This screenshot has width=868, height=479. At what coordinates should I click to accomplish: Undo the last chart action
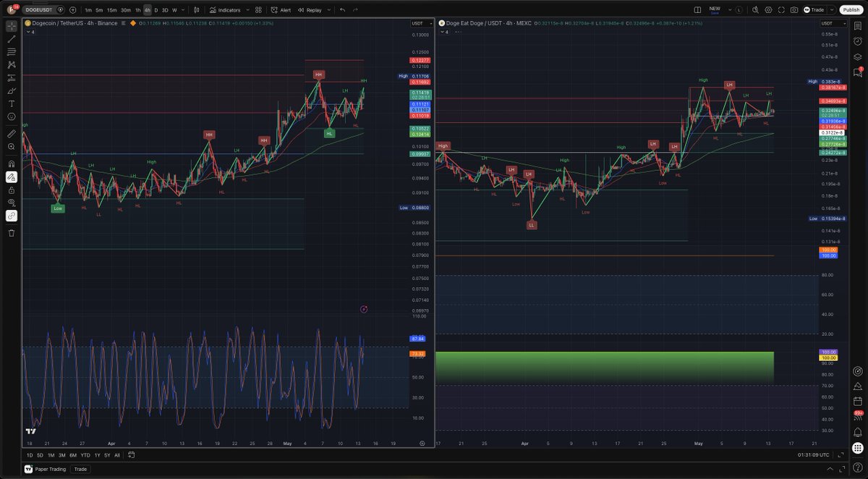[342, 10]
